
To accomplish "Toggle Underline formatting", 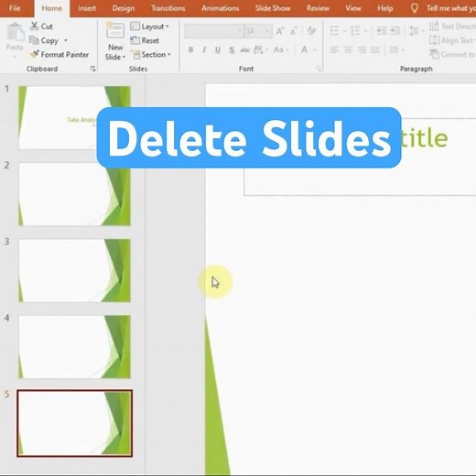I will [x=218, y=49].
